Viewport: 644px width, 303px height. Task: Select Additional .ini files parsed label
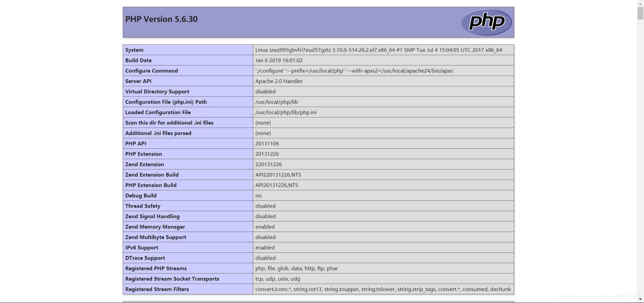click(x=158, y=133)
